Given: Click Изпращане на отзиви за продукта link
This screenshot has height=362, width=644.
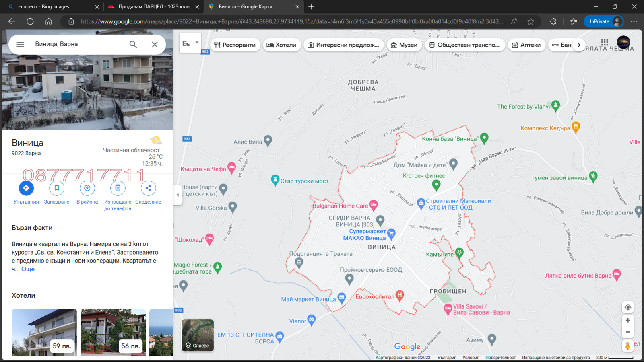Looking at the screenshot, I should coord(556,358).
